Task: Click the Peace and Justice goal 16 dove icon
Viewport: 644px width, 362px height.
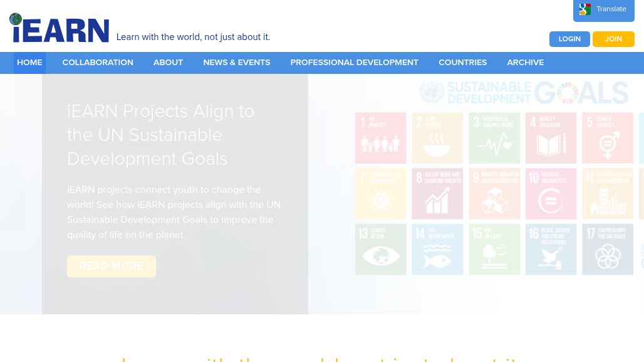Action: (x=551, y=257)
